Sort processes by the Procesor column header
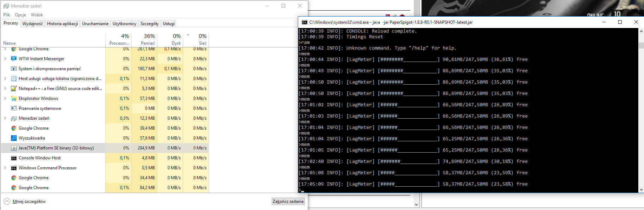 point(119,39)
